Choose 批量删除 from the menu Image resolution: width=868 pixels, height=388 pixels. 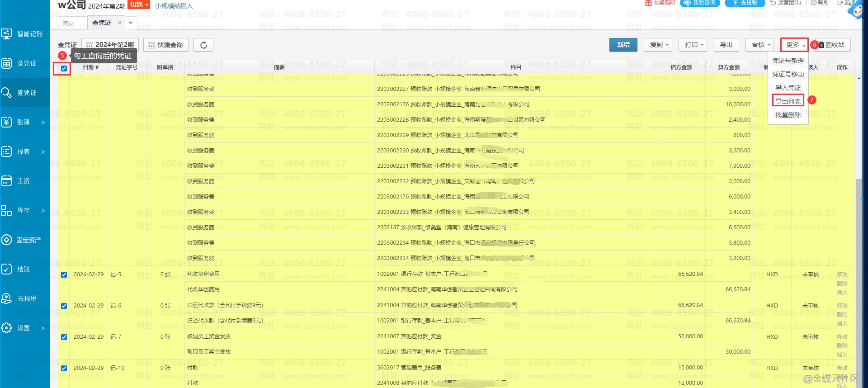click(788, 115)
